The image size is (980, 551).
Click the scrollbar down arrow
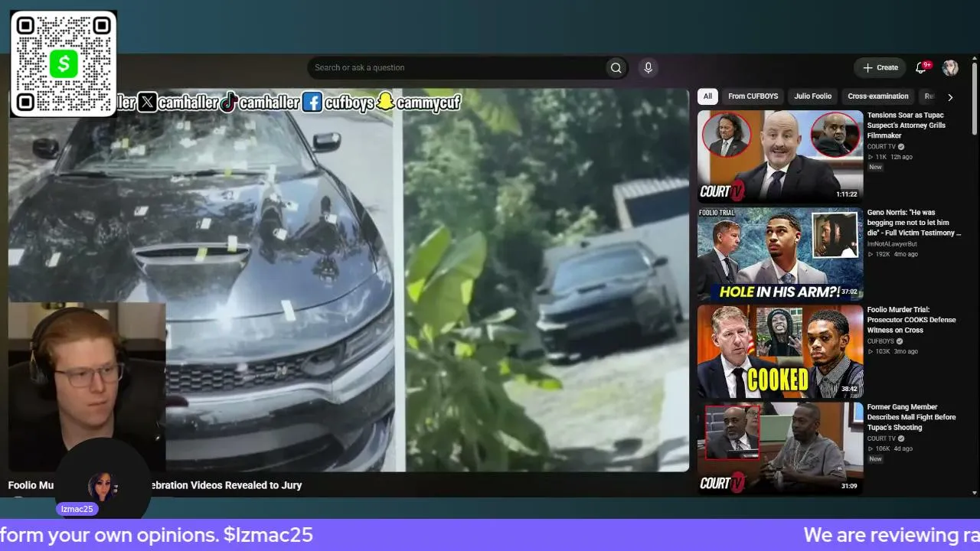(x=975, y=492)
